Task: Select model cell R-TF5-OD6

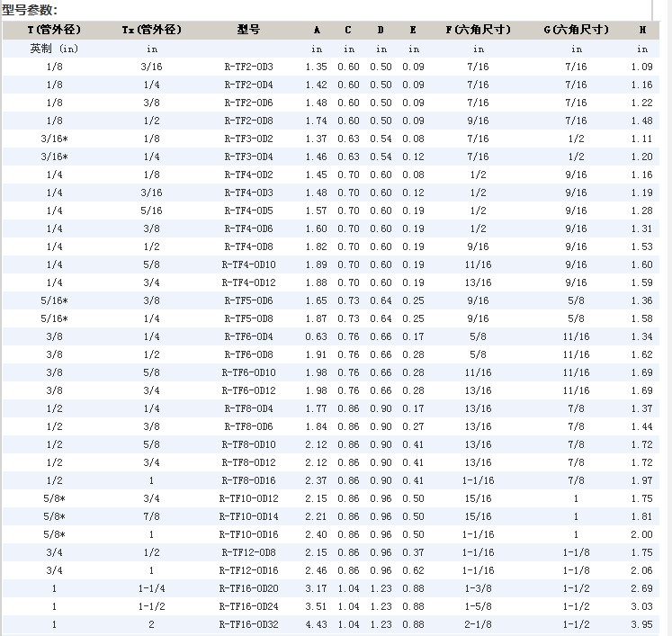Action: pos(248,300)
